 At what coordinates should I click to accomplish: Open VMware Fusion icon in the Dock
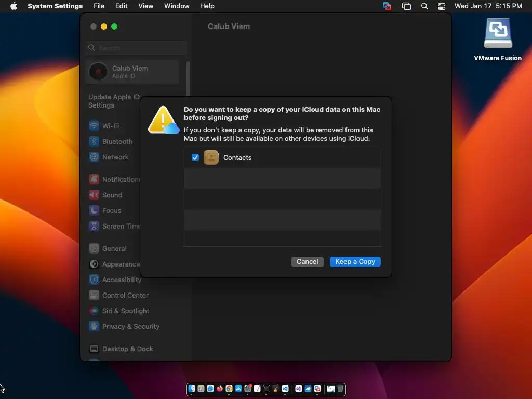317,389
